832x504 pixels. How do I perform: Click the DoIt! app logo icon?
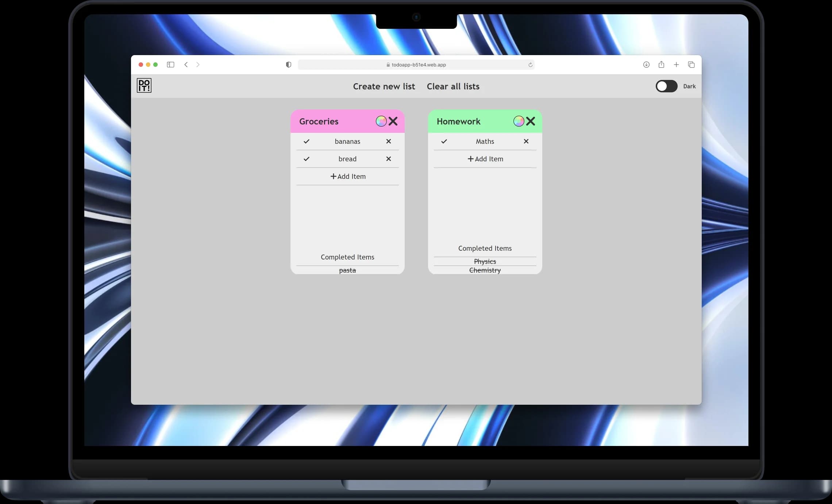144,86
